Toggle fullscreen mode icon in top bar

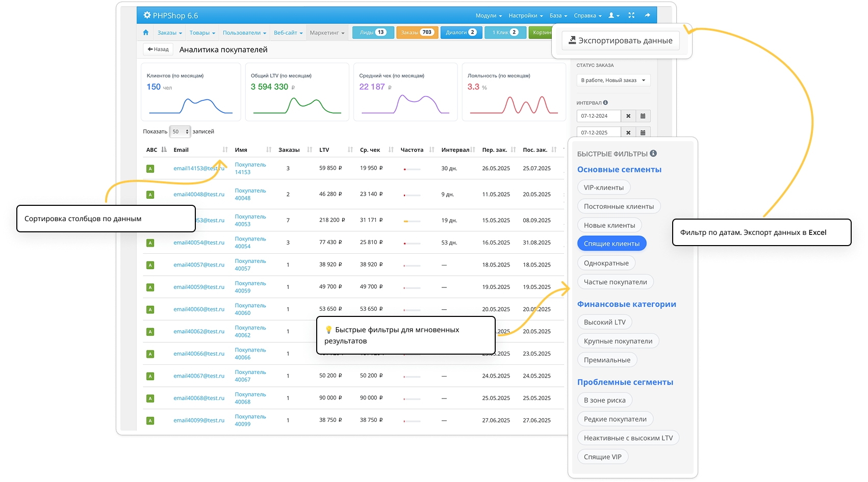click(x=631, y=15)
